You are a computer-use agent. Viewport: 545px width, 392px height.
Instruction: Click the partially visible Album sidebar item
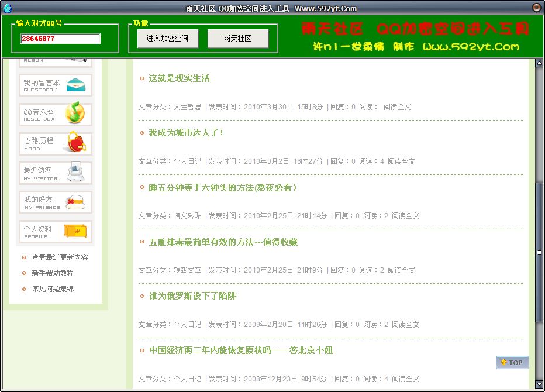pyautogui.click(x=56, y=62)
